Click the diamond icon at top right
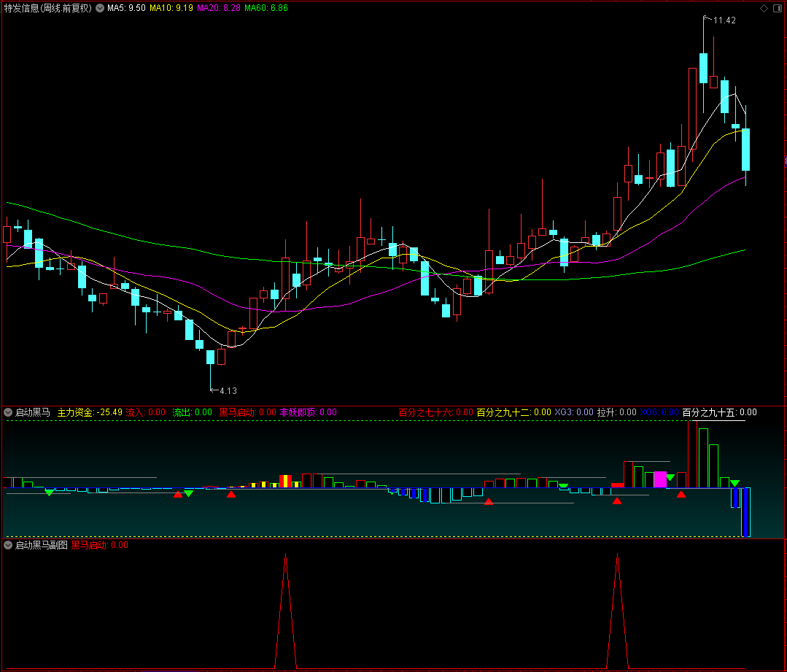 coord(764,8)
